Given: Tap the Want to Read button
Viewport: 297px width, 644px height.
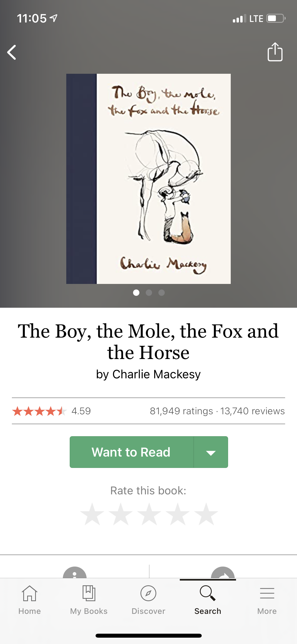Looking at the screenshot, I should pyautogui.click(x=131, y=452).
